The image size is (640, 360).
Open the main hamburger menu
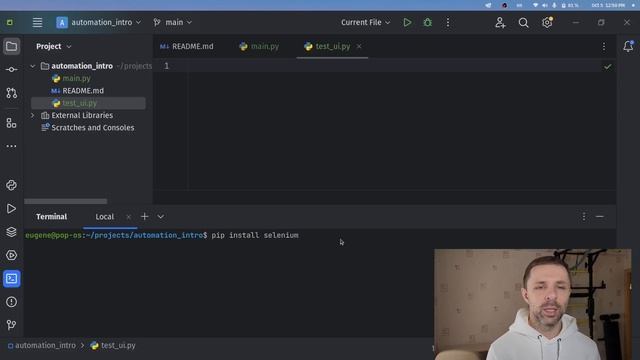pos(37,22)
